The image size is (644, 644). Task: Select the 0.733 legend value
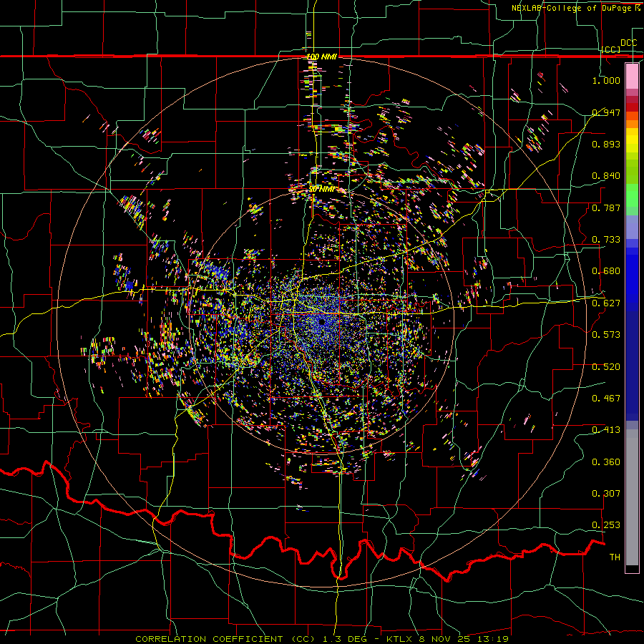[606, 240]
